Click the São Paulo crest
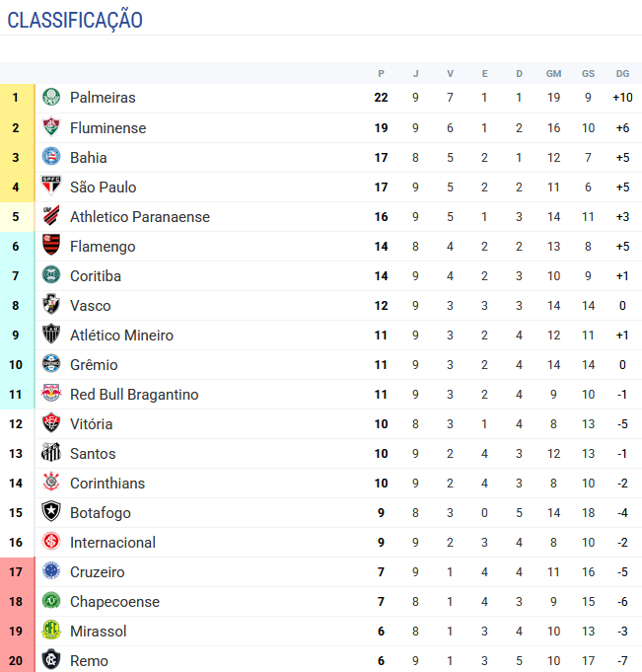This screenshot has width=642, height=672. click(x=51, y=187)
